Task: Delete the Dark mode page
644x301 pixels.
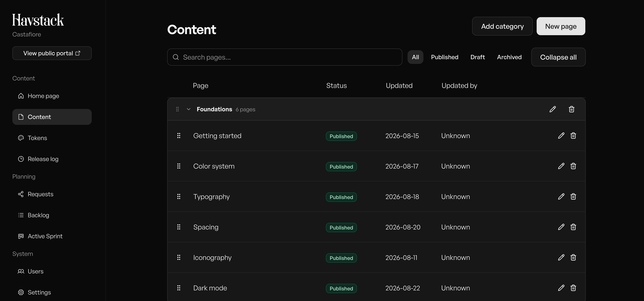Action: pos(573,288)
